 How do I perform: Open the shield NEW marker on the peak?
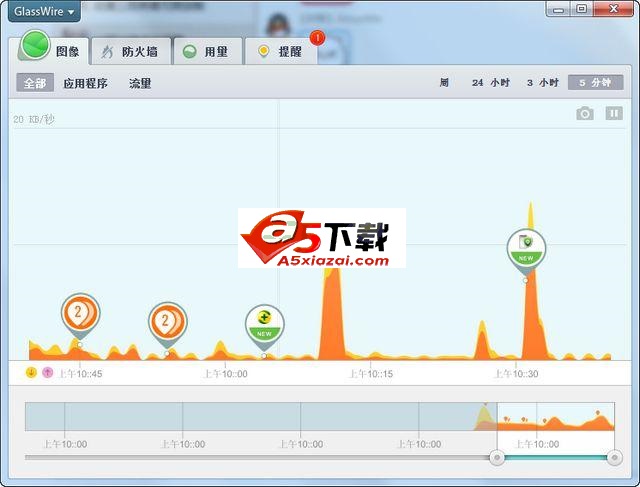click(x=526, y=251)
